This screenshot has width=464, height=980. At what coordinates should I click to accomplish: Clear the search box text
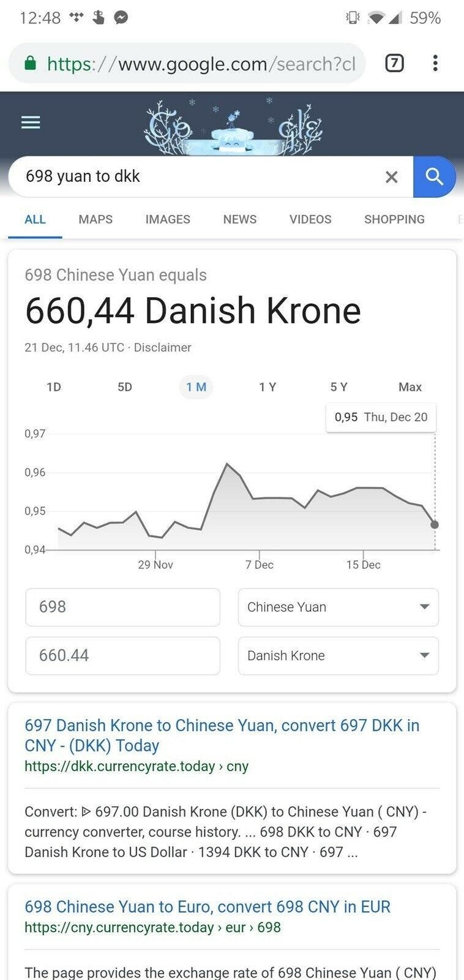[x=391, y=177]
